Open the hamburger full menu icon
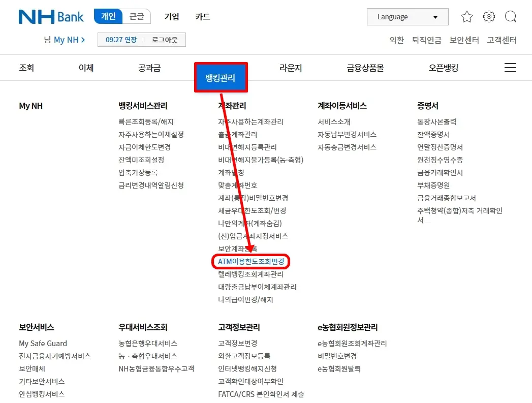The image size is (532, 403). pos(510,68)
